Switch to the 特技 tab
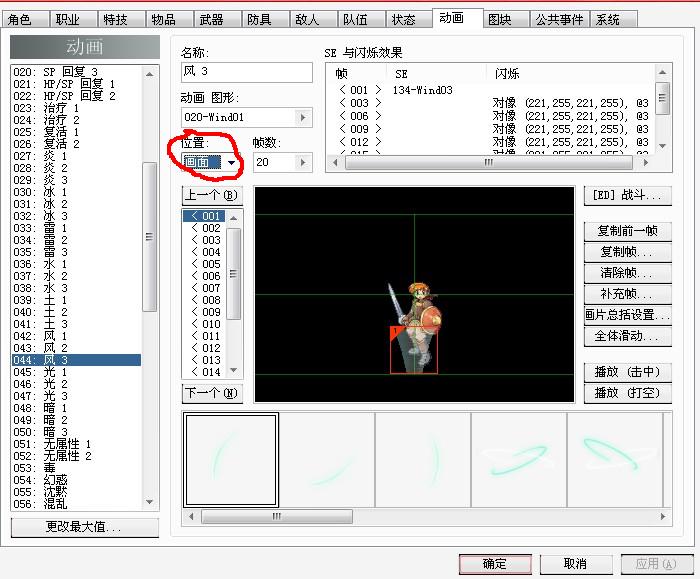The height and width of the screenshot is (579, 700). click(120, 20)
